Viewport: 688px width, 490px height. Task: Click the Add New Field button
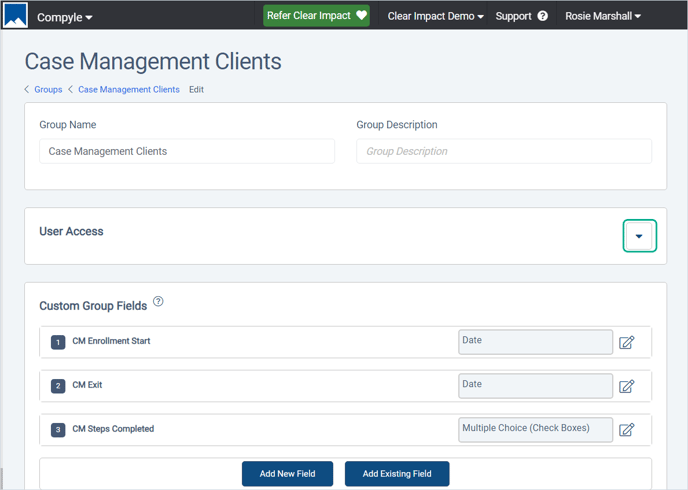pos(287,474)
